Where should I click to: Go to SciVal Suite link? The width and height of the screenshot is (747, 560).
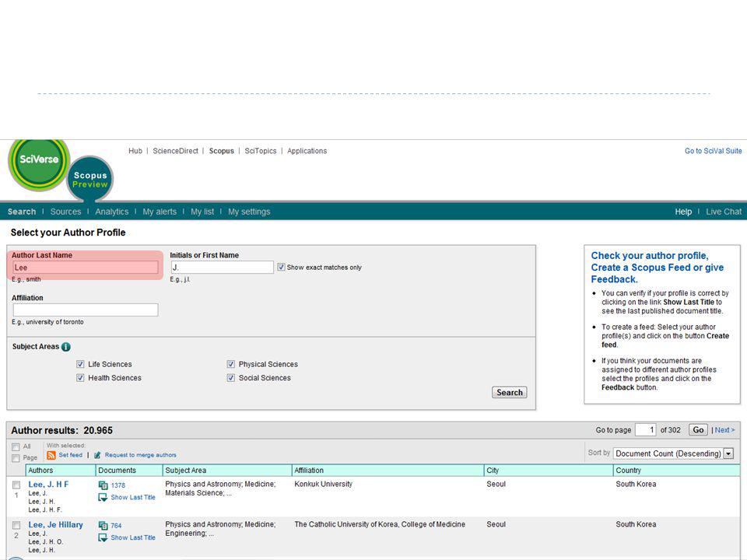point(714,151)
